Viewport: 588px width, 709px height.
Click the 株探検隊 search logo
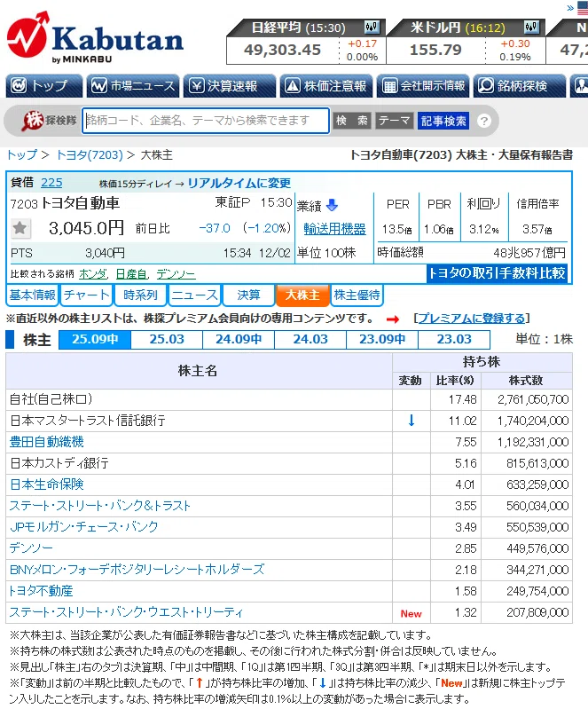(x=49, y=121)
